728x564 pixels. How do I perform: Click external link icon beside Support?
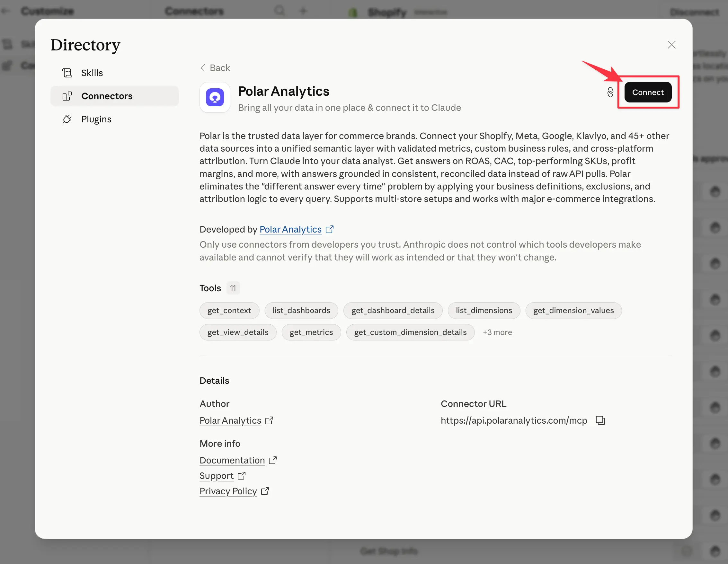[x=241, y=476]
